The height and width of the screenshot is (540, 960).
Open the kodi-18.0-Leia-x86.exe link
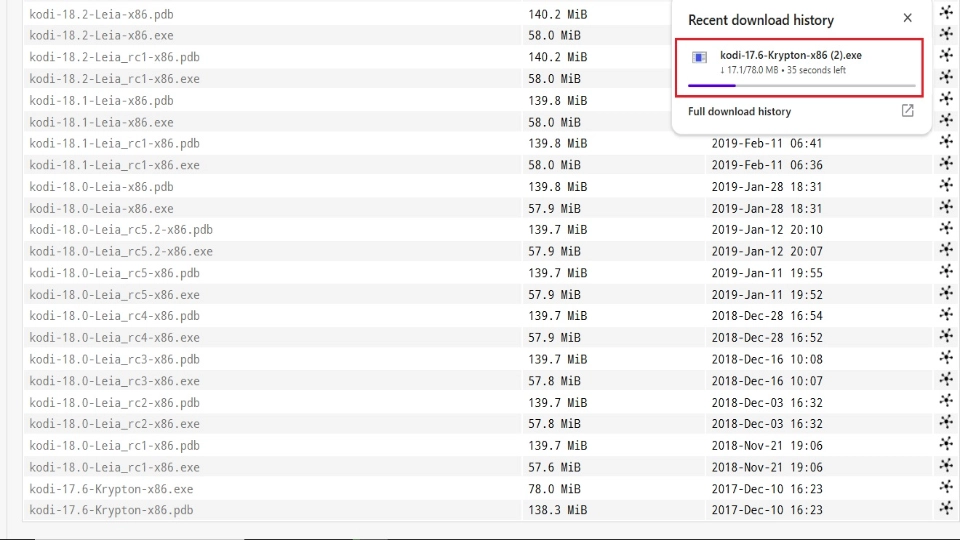pos(101,209)
